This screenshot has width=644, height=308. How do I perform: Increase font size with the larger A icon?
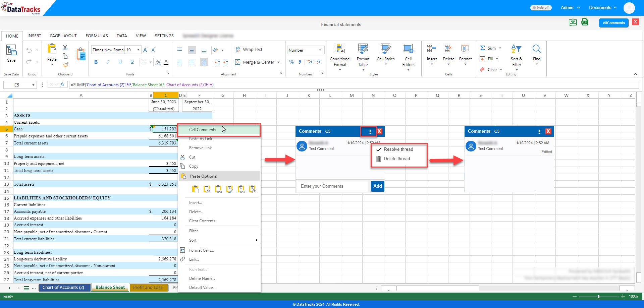(x=146, y=50)
